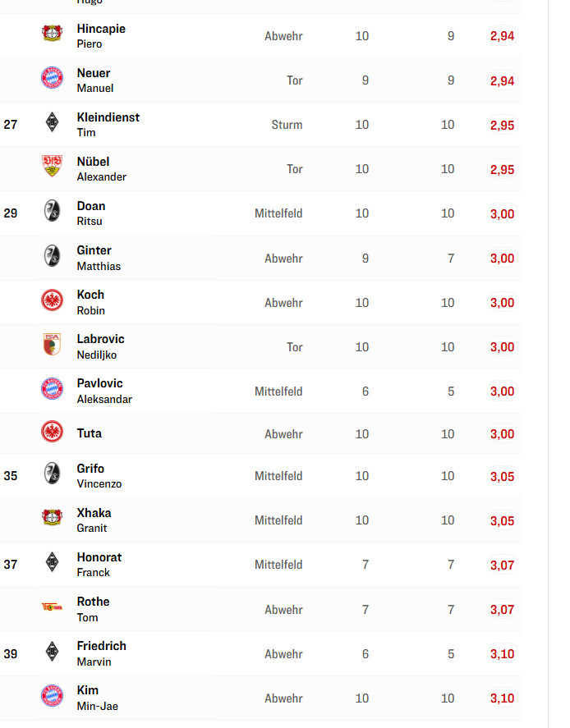This screenshot has height=728, width=570.
Task: Click the Gladbach logo beside Kleindienst
Action: (x=52, y=122)
